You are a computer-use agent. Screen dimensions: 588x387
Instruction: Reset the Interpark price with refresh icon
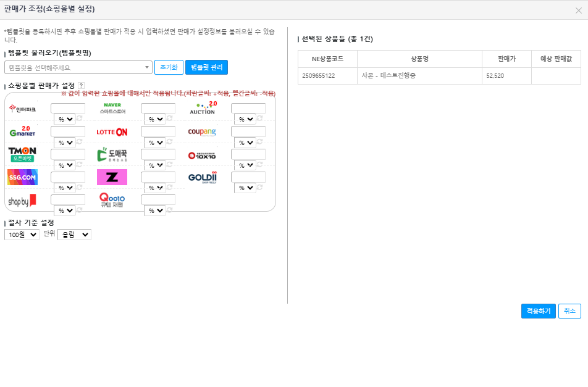pos(80,119)
